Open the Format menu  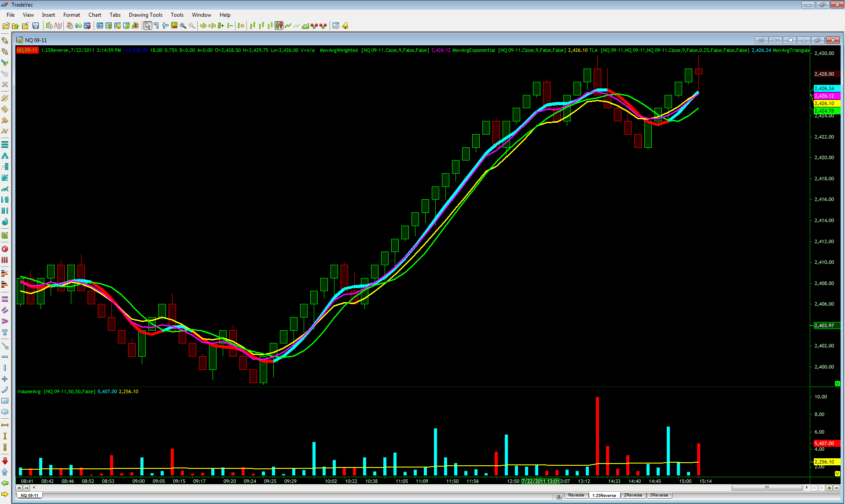click(x=72, y=15)
